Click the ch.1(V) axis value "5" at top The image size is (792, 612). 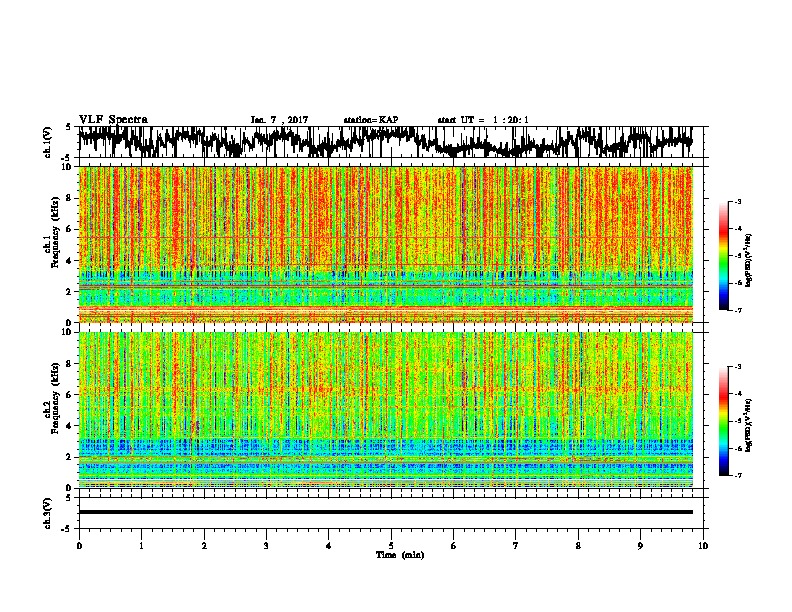coord(68,127)
